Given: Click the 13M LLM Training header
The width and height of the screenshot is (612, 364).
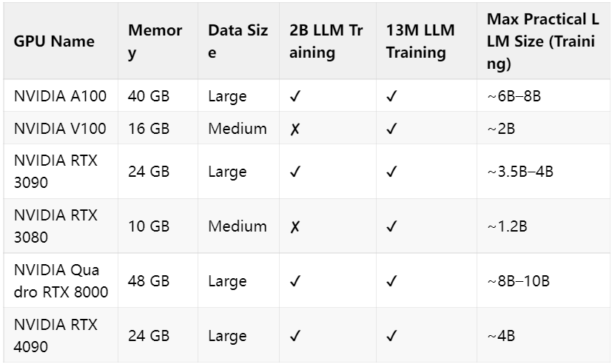Looking at the screenshot, I should pos(420,41).
